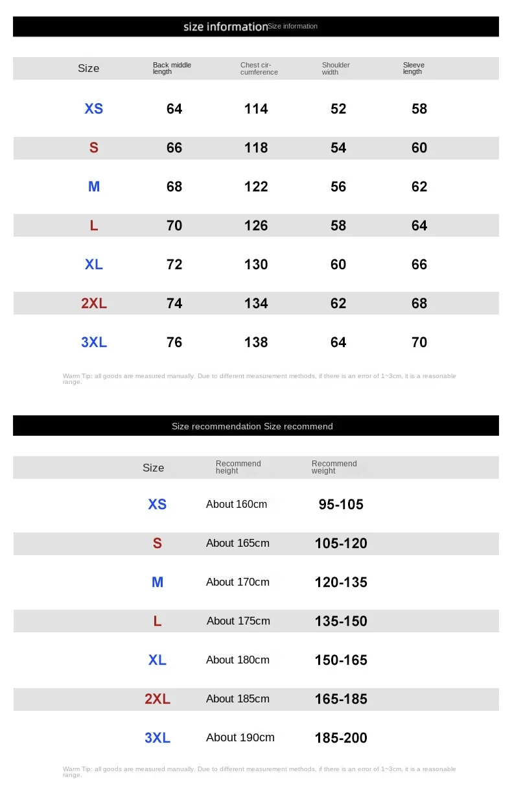Click the Chest circumference column header
The width and height of the screenshot is (512, 812).
point(259,68)
